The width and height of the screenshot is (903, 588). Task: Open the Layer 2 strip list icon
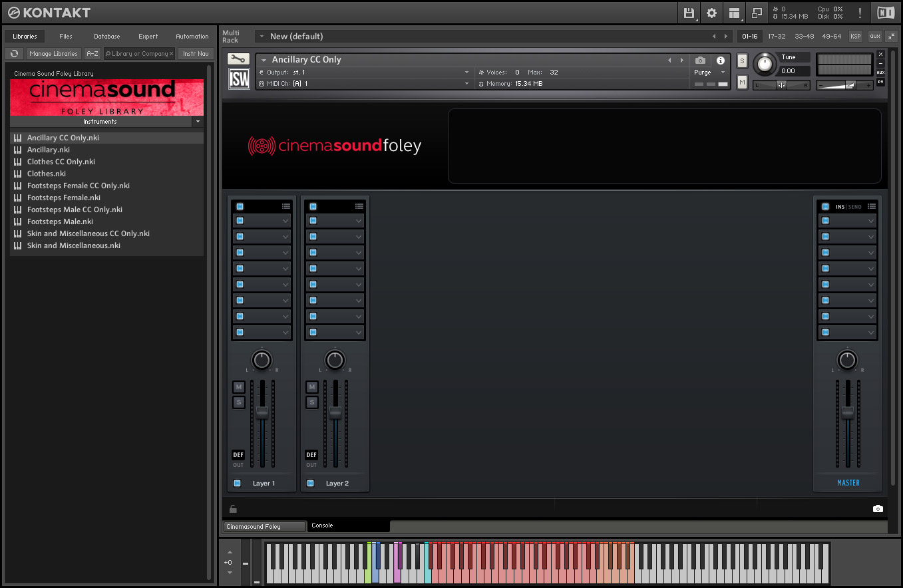point(359,206)
